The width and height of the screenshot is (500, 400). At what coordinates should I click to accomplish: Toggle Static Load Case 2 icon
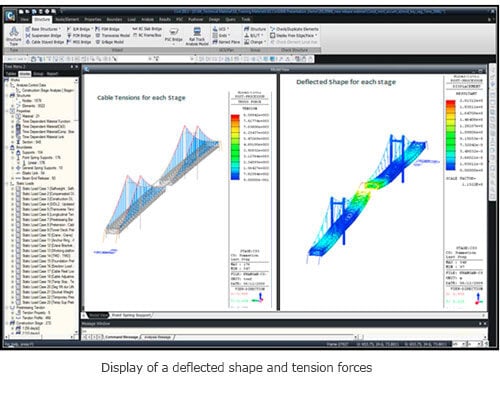19,194
